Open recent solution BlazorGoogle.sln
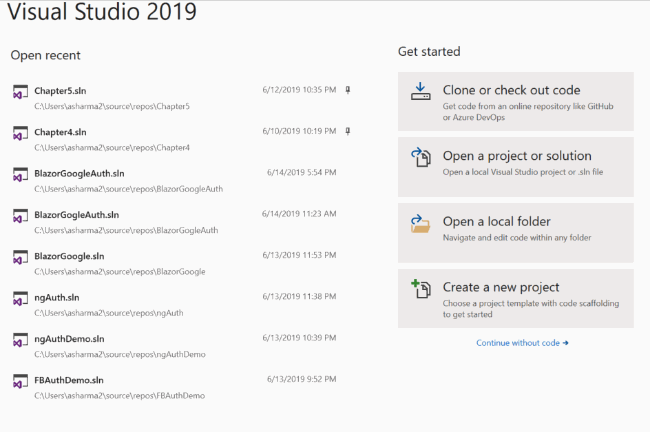Screen dimensions: 650x432 pos(69,256)
